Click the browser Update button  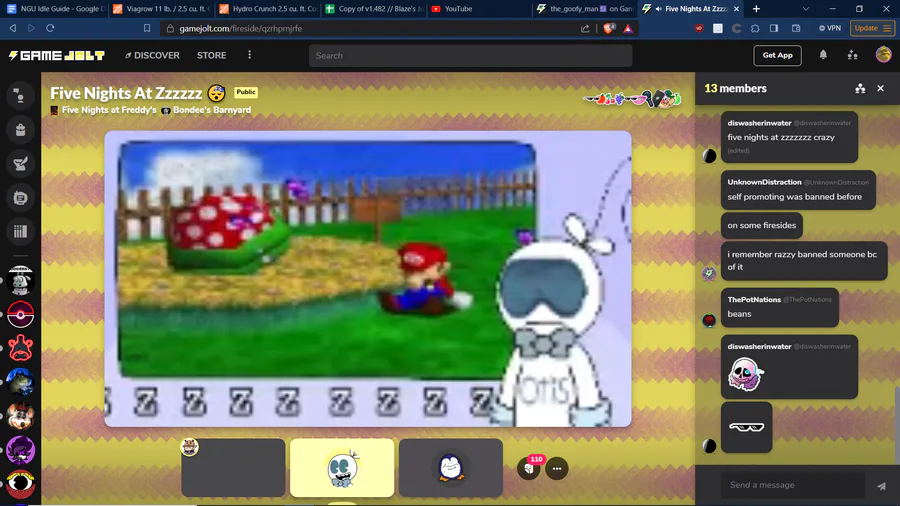(872, 28)
